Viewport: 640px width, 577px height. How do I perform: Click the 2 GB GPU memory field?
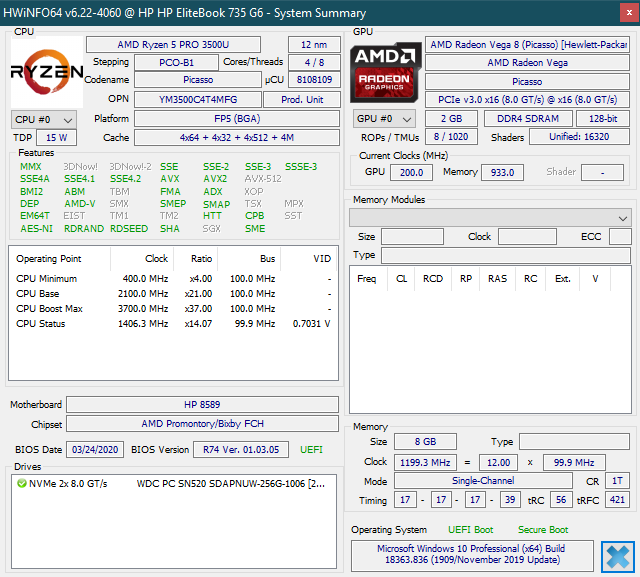[451, 119]
